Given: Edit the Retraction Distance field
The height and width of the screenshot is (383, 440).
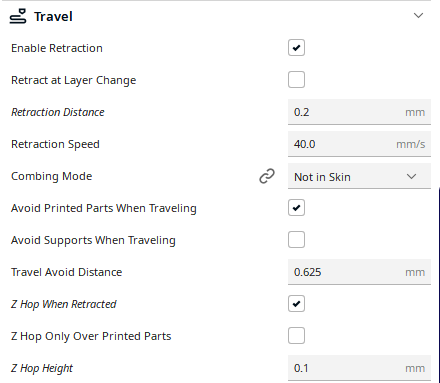Looking at the screenshot, I should [x=359, y=112].
